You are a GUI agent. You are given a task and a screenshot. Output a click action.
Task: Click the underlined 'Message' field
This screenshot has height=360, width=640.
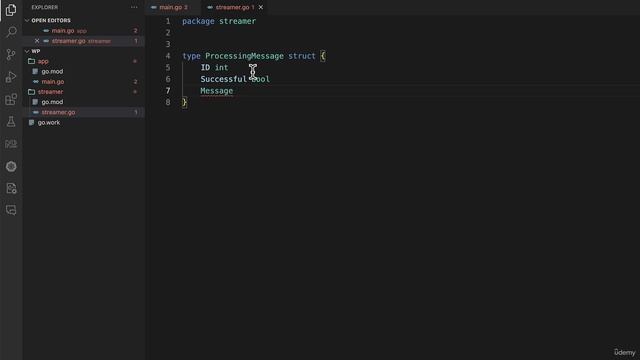pos(216,91)
